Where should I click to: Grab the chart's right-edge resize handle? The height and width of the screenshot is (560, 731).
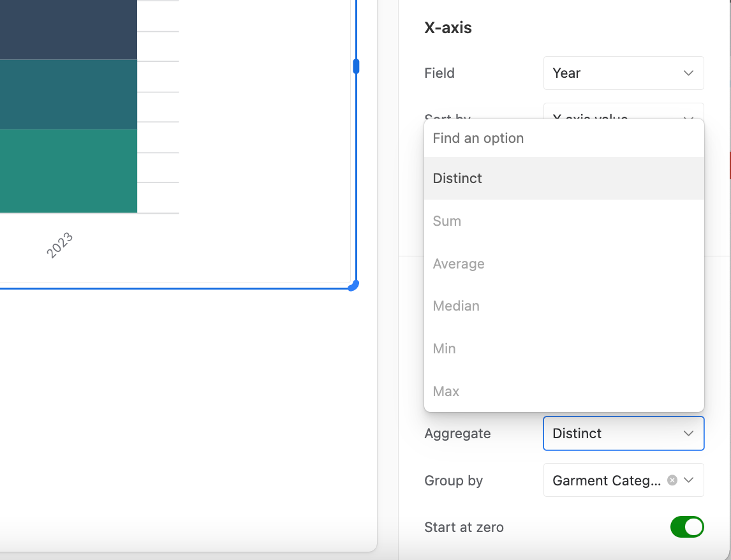click(x=356, y=66)
